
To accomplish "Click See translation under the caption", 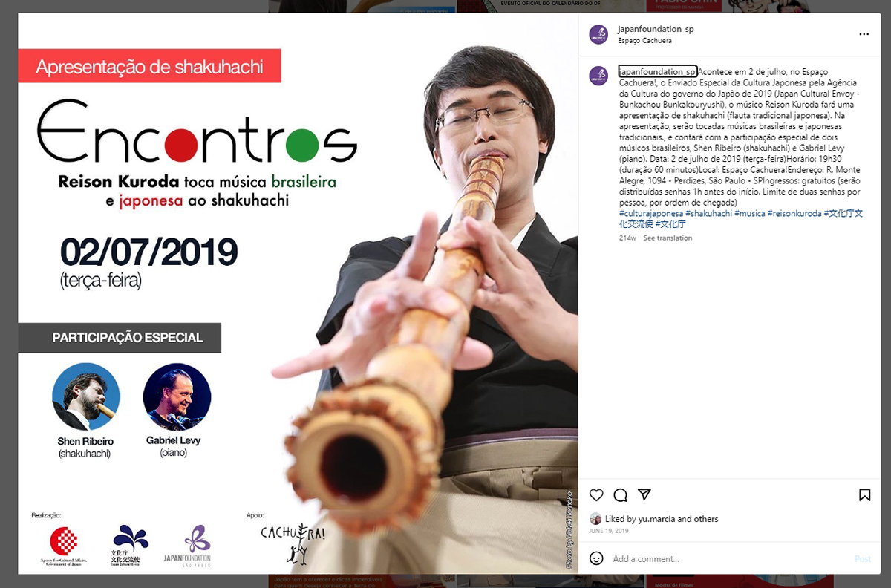I will point(668,238).
